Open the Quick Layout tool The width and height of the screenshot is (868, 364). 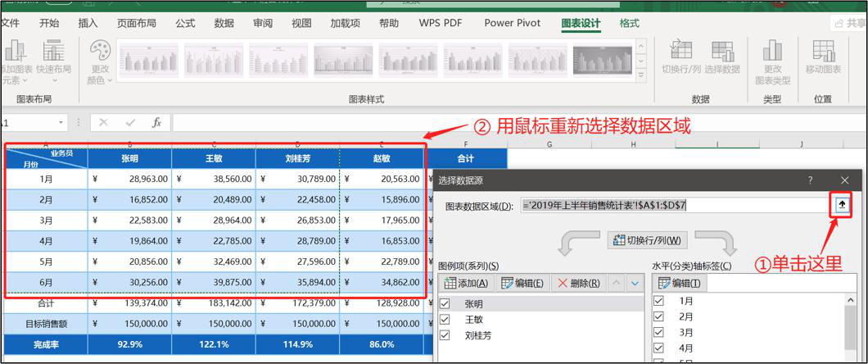pyautogui.click(x=54, y=59)
